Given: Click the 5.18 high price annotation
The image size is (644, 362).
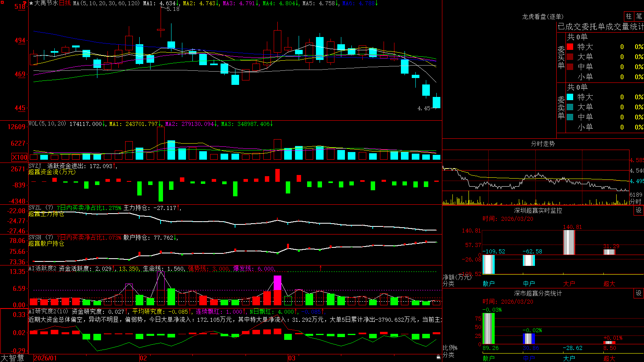Looking at the screenshot, I should click(x=173, y=9).
